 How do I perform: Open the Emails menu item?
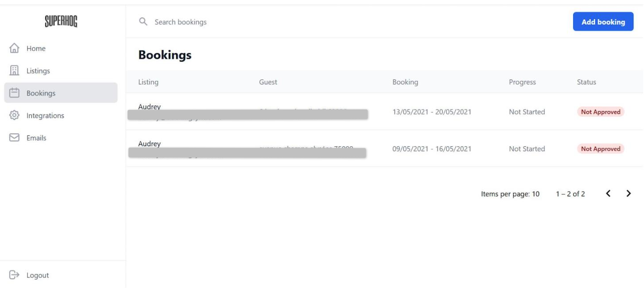click(x=36, y=138)
